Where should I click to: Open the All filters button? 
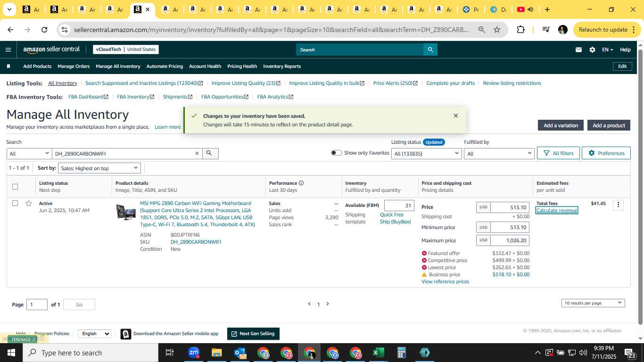click(558, 153)
